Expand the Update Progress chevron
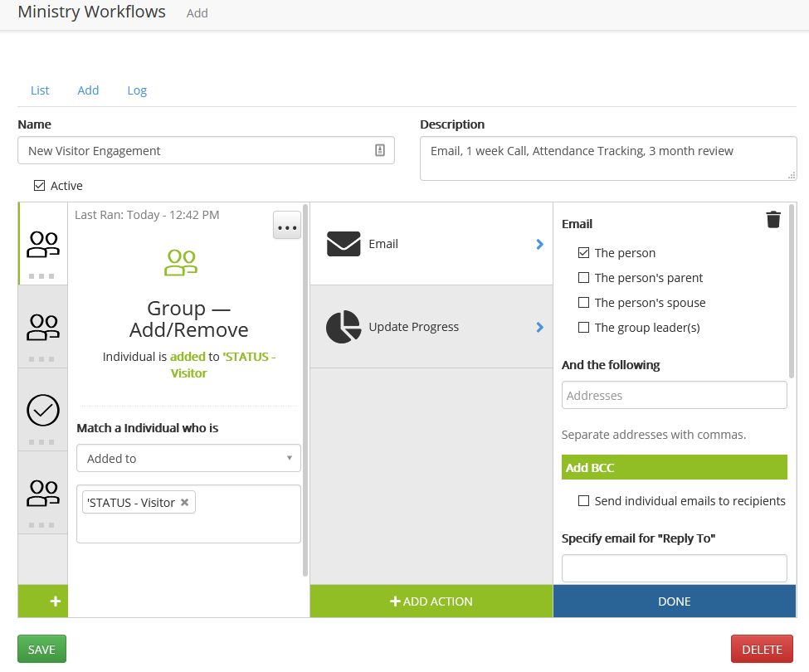This screenshot has height=672, width=809. tap(540, 327)
